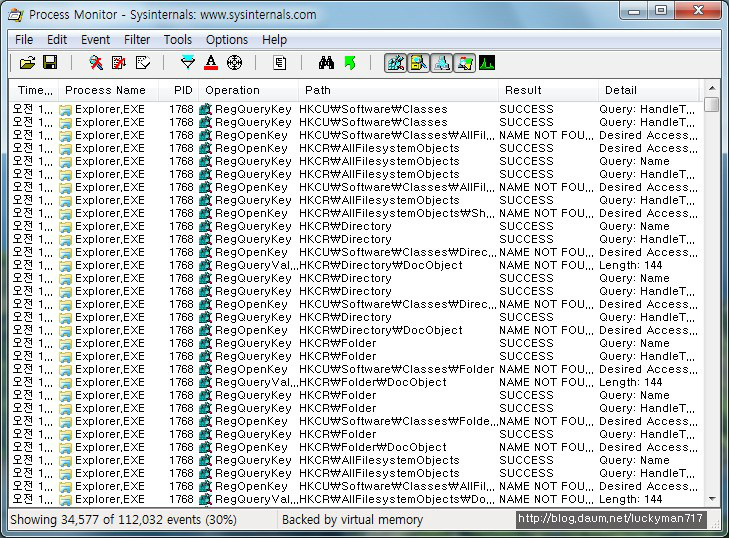Click the Path column header
729x538 pixels.
click(398, 90)
